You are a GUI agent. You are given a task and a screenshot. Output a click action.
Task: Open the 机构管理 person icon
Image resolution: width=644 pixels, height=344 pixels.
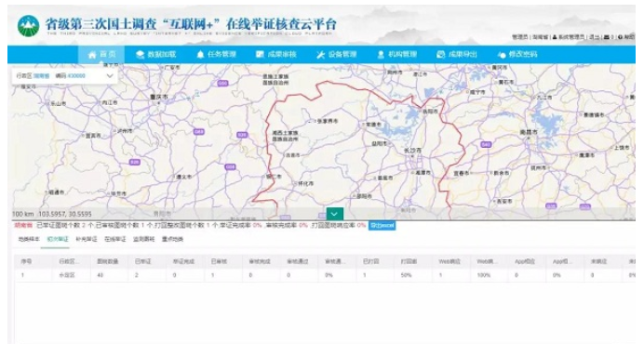tap(381, 55)
